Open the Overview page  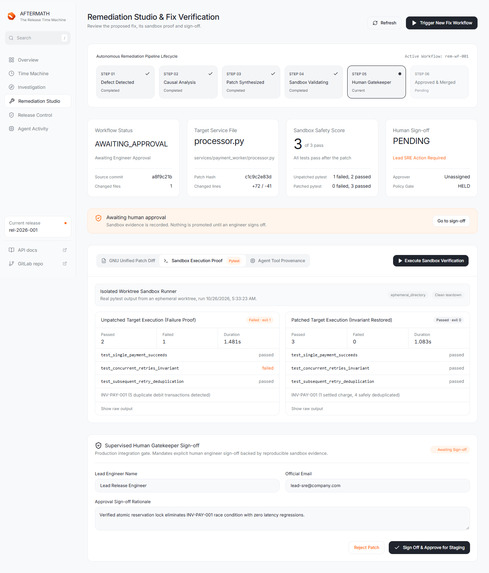click(38, 60)
